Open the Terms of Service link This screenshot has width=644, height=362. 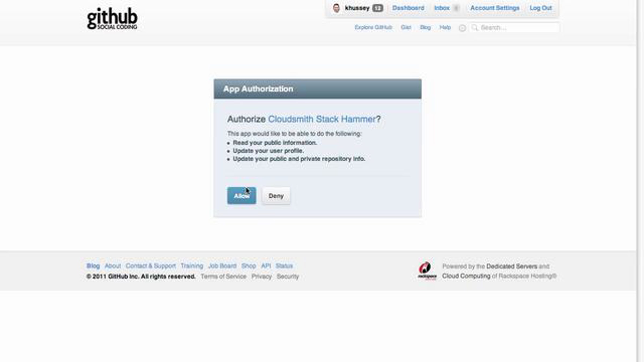pos(224,276)
